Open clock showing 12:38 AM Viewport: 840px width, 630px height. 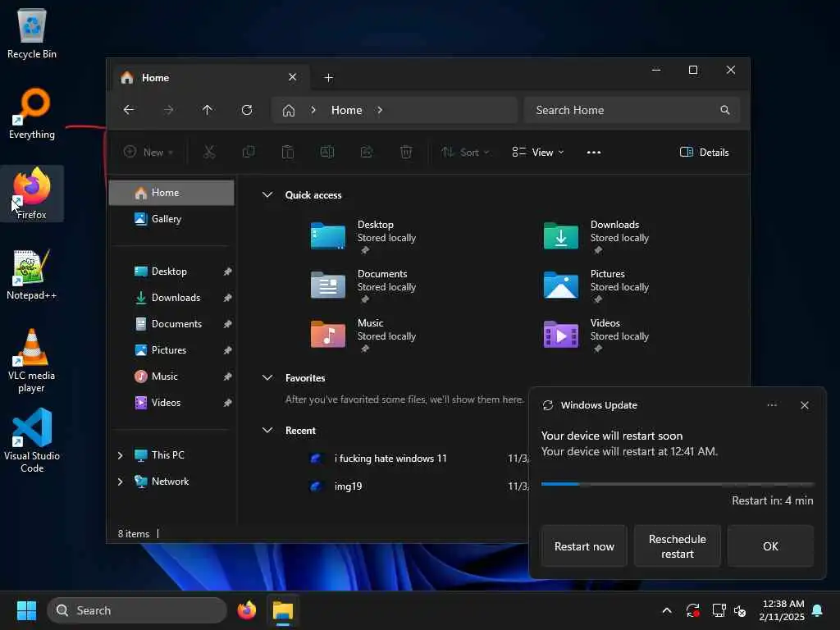click(782, 610)
